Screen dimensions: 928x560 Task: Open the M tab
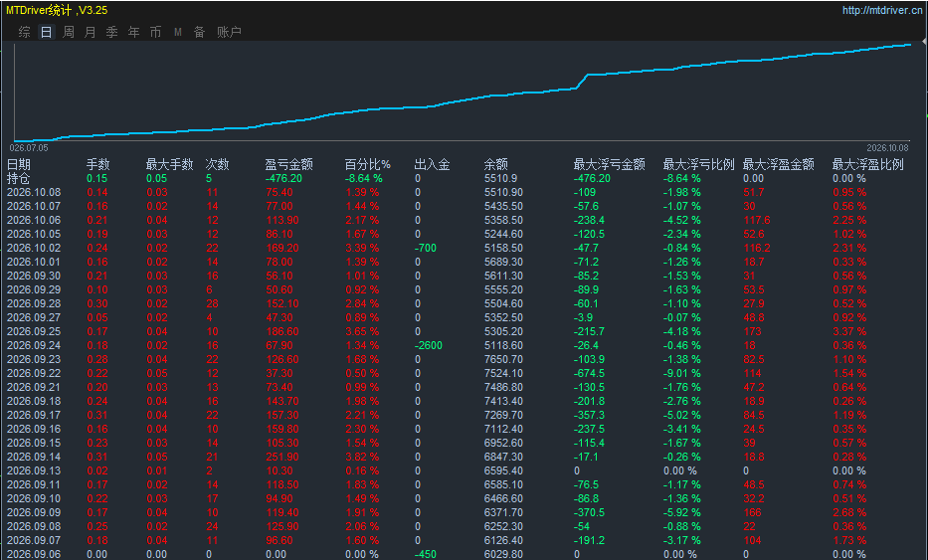pyautogui.click(x=178, y=32)
